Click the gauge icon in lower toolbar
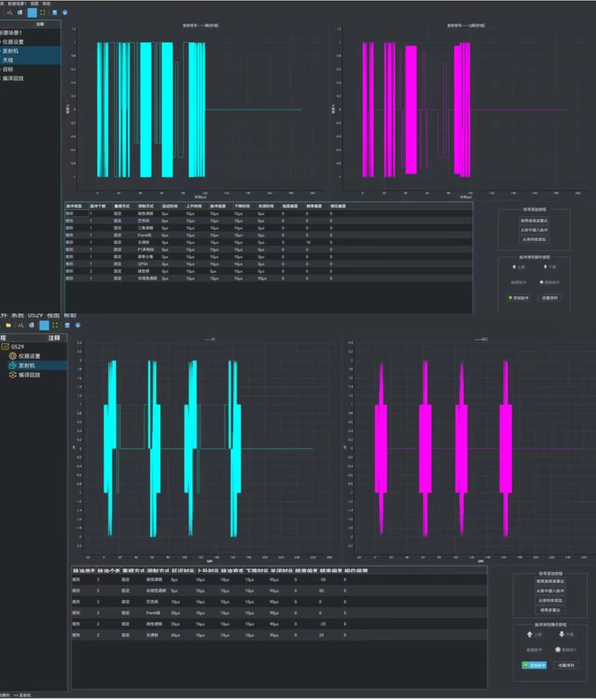Viewport: 596px width, 700px height. point(31,325)
